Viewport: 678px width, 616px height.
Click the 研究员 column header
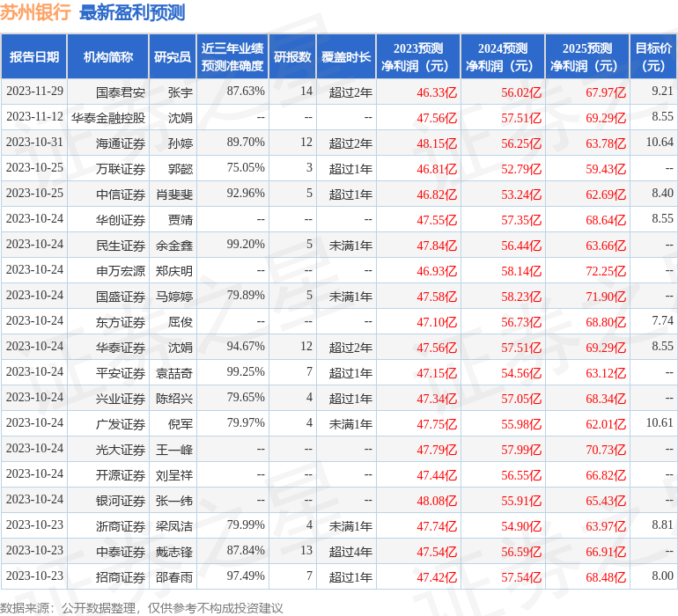[x=173, y=56]
